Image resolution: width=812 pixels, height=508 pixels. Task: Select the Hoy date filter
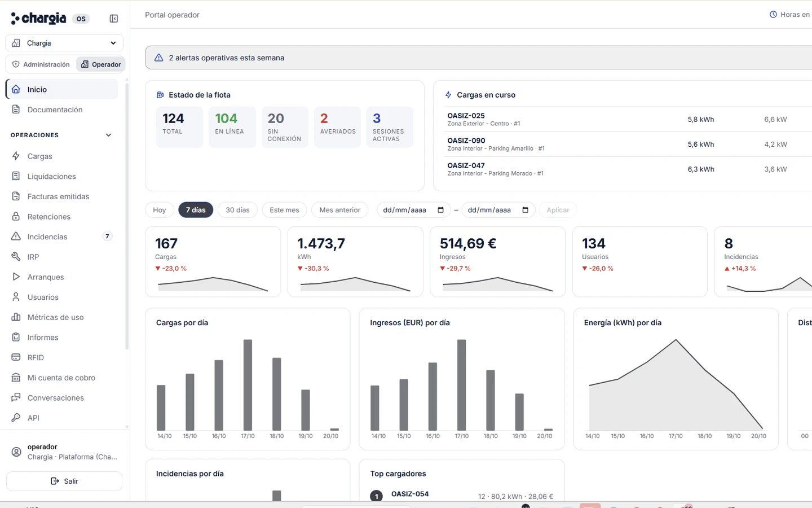(x=160, y=210)
